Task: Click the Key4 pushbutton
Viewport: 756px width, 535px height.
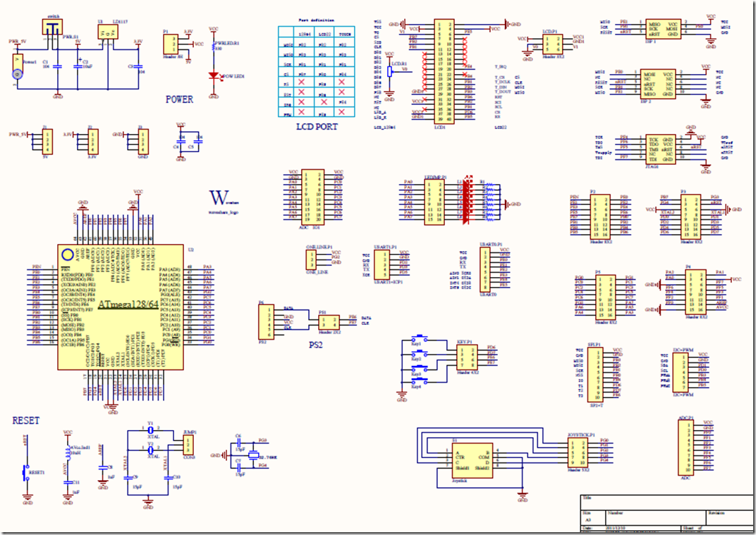Action: point(420,381)
